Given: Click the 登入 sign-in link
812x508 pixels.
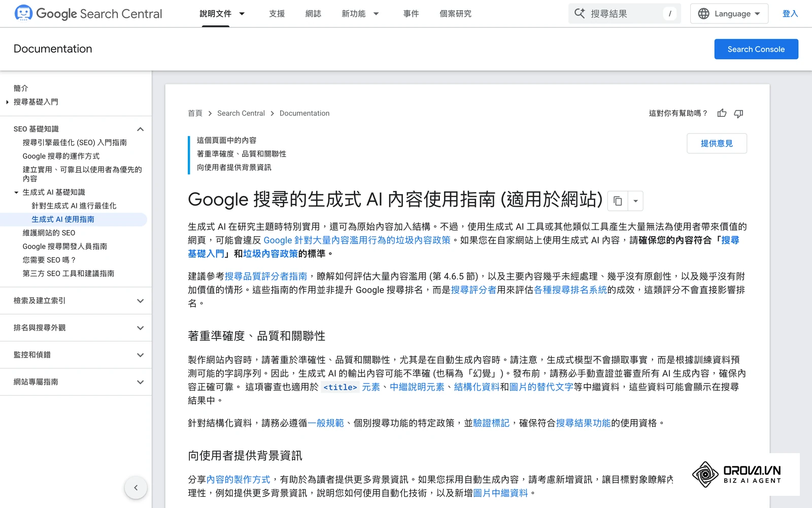Looking at the screenshot, I should pos(790,14).
